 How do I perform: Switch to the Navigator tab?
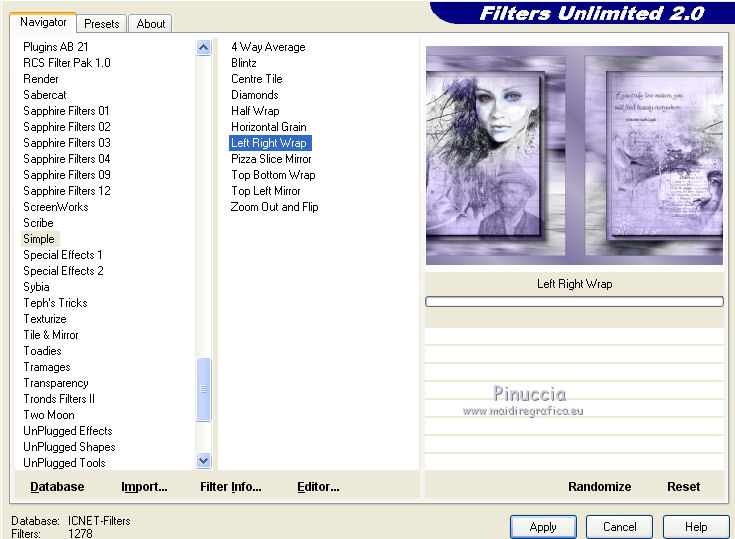(x=43, y=22)
